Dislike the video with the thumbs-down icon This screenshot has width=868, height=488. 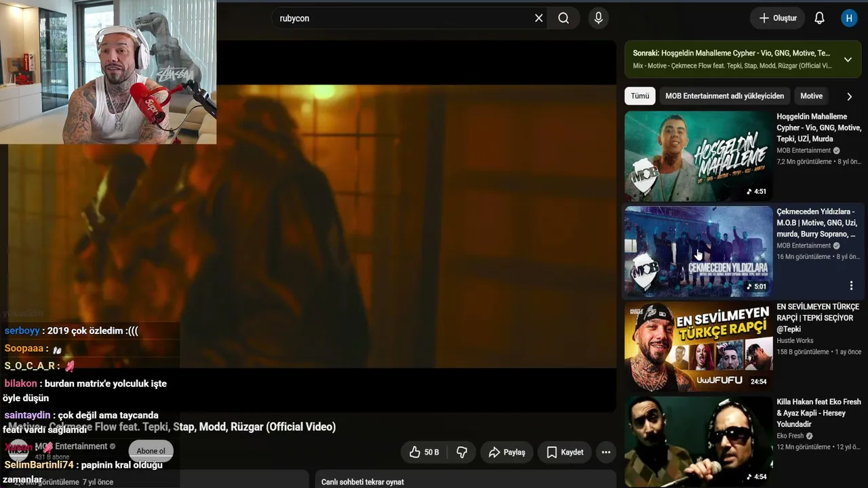pos(462,452)
